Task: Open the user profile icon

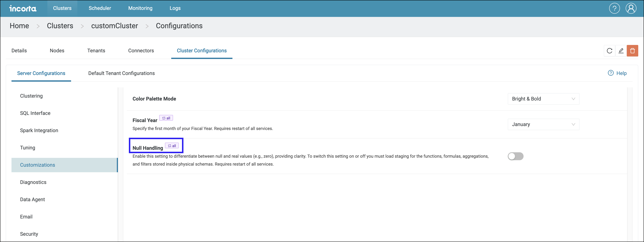Action: point(631,8)
